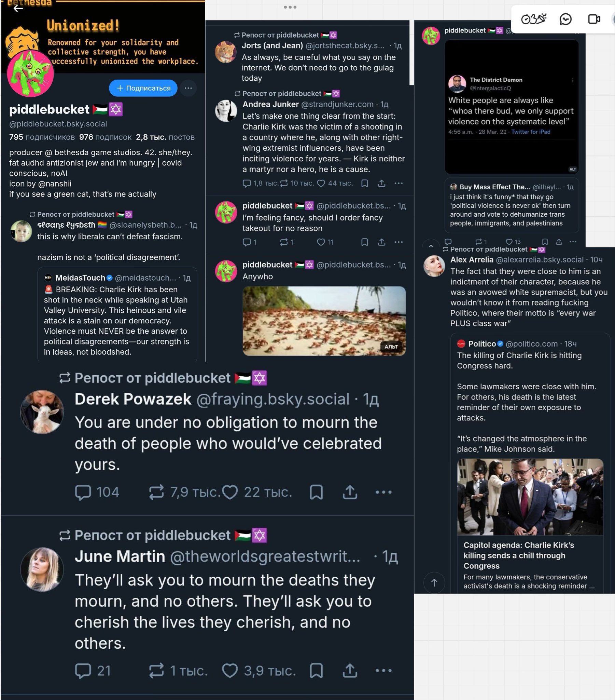
Task: Open the crab beach image in Anywho post
Action: click(324, 321)
